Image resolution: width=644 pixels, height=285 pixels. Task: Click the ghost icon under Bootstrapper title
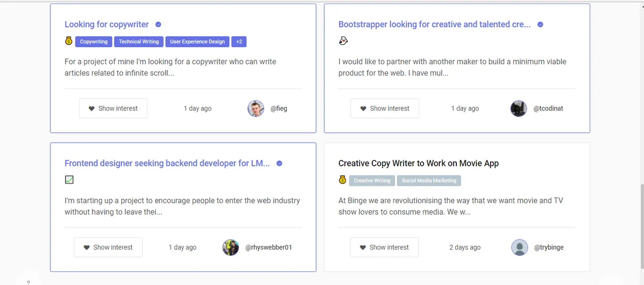(x=343, y=41)
